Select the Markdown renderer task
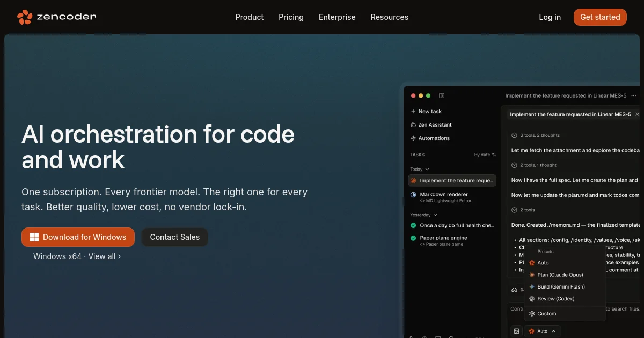This screenshot has width=644, height=338. pos(452,197)
